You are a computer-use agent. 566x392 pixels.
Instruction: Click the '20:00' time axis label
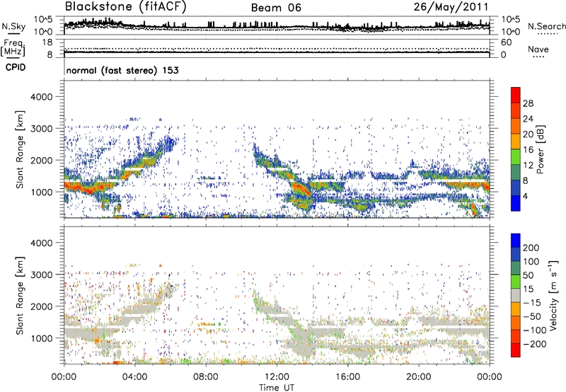point(418,377)
